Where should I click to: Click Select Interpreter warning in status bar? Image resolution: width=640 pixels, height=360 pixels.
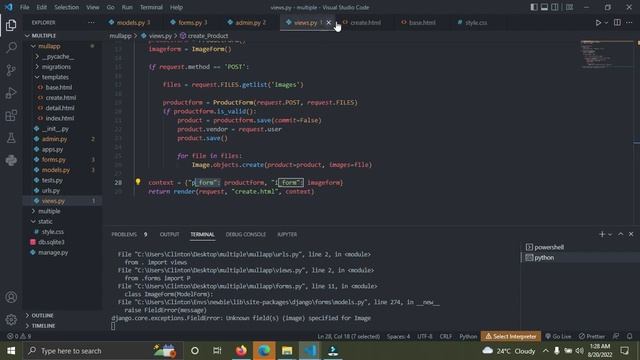point(511,336)
